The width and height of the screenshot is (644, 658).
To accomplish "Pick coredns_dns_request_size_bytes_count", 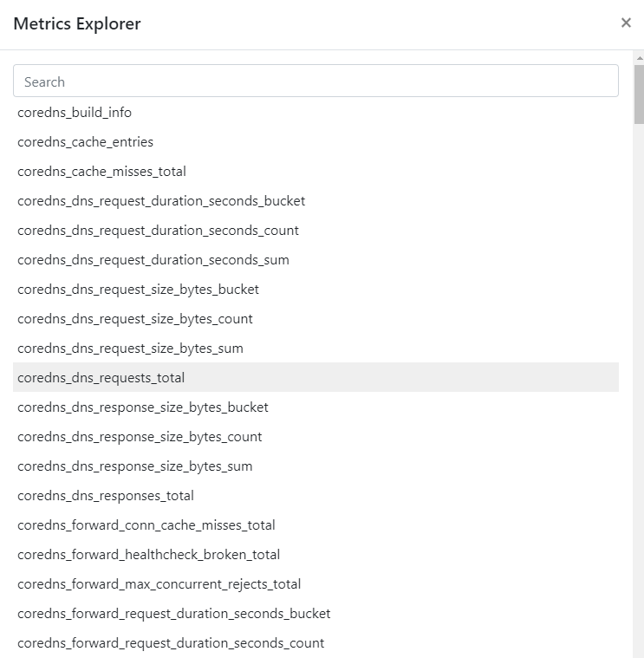I will pyautogui.click(x=315, y=318).
